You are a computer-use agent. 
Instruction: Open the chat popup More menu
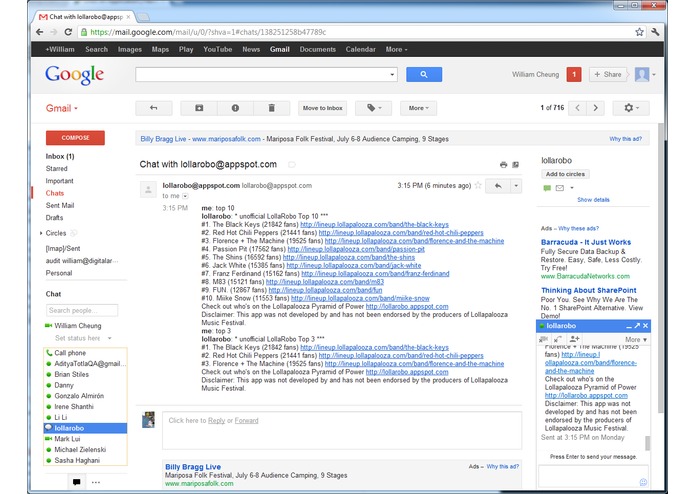(x=636, y=339)
